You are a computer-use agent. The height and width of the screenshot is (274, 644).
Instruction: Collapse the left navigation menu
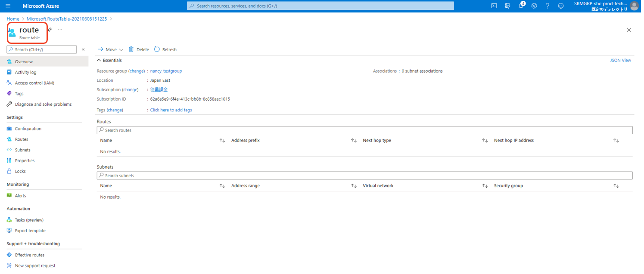pos(83,49)
